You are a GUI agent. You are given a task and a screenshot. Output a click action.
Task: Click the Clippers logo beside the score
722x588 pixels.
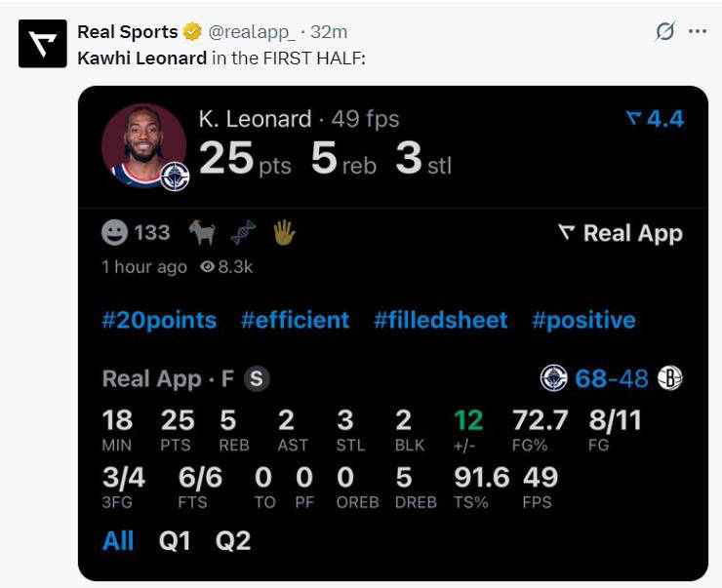pos(553,378)
